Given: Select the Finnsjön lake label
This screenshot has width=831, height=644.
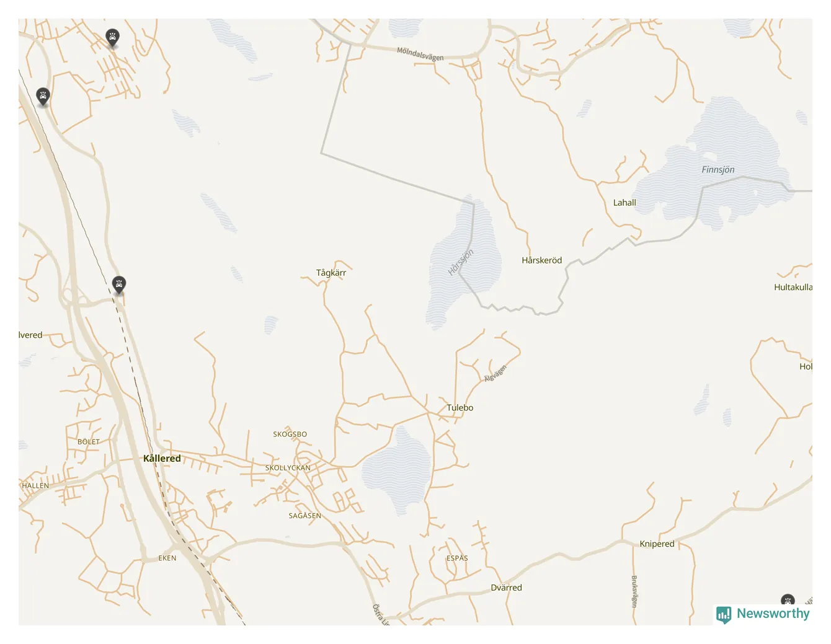Looking at the screenshot, I should [718, 170].
